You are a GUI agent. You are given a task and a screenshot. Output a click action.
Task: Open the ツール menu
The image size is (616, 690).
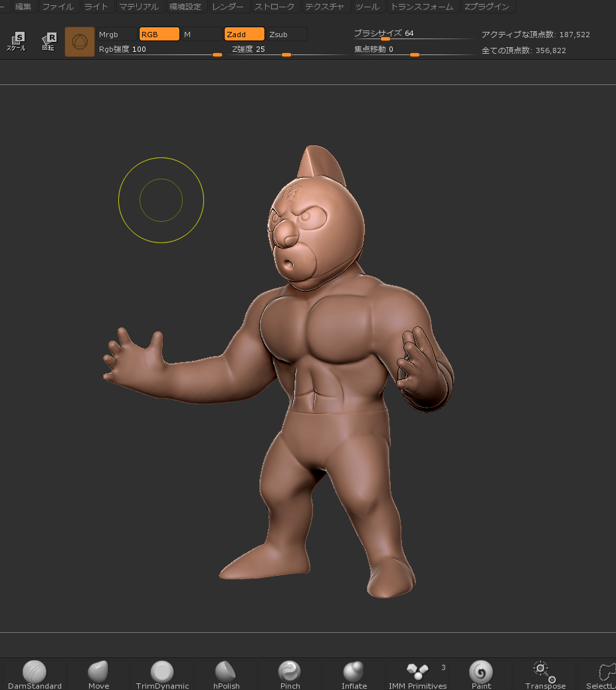coord(367,7)
